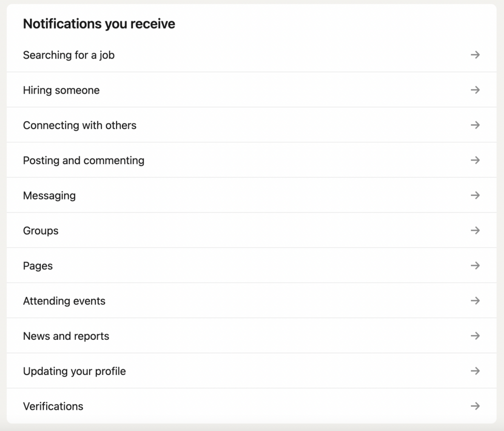Select Attending events notification settings
The image size is (504, 431).
(64, 300)
